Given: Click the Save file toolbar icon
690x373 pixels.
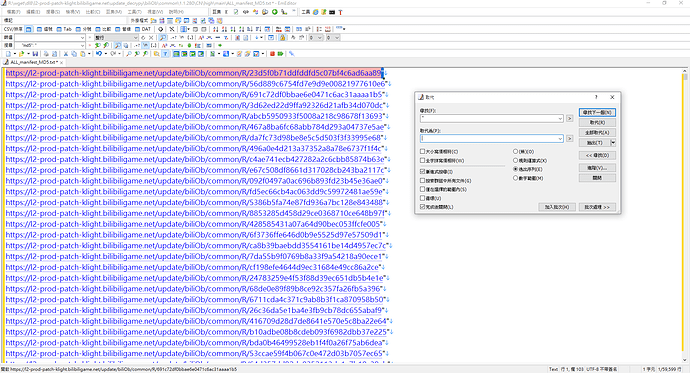Looking at the screenshot, I should click(35, 54).
